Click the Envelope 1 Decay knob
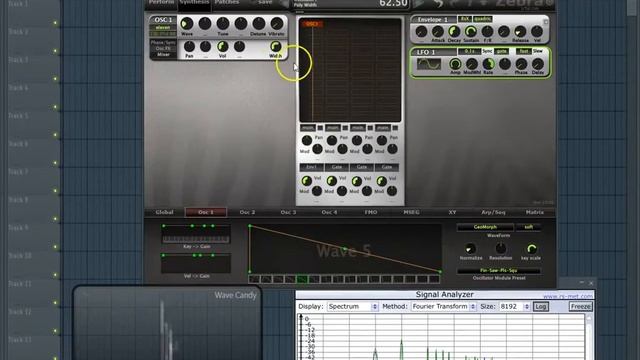Image resolution: width=640 pixels, height=360 pixels. (x=454, y=31)
